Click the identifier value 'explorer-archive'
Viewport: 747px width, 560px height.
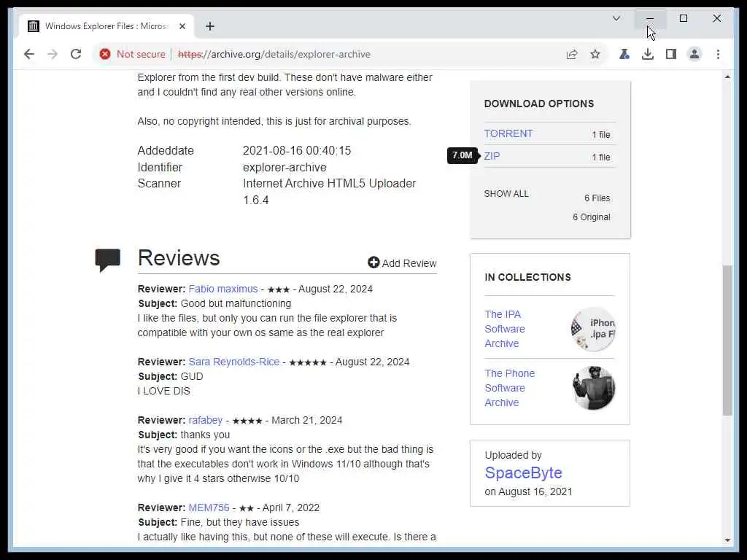click(285, 168)
